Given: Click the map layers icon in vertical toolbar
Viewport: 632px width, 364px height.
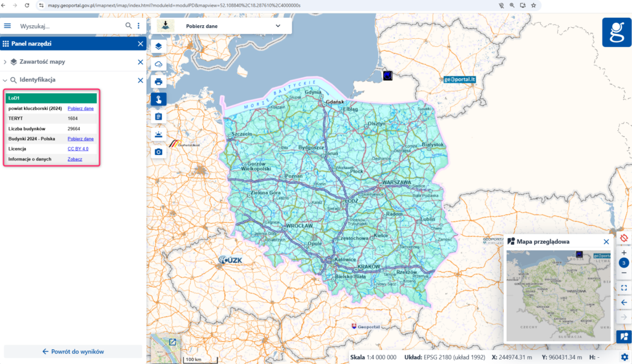Looking at the screenshot, I should pos(159,46).
